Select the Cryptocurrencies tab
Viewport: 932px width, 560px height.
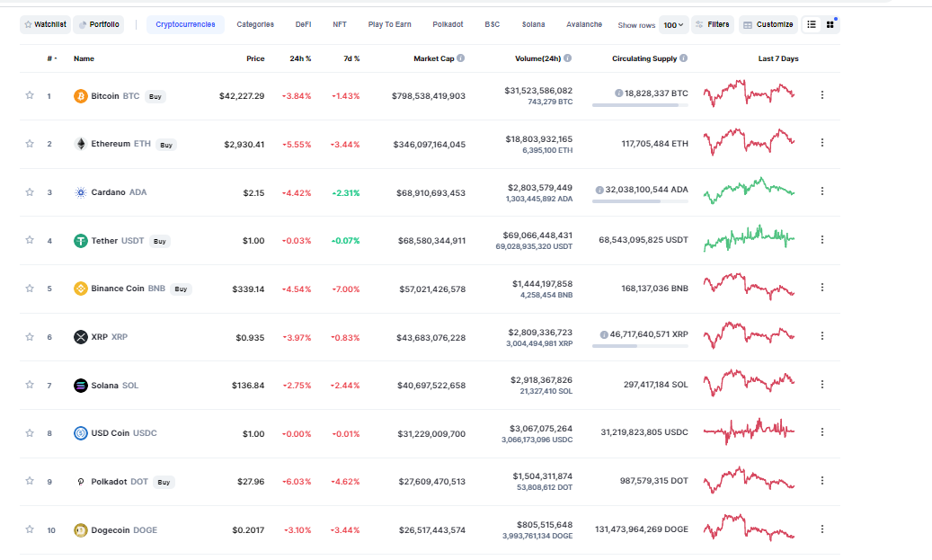coord(185,24)
